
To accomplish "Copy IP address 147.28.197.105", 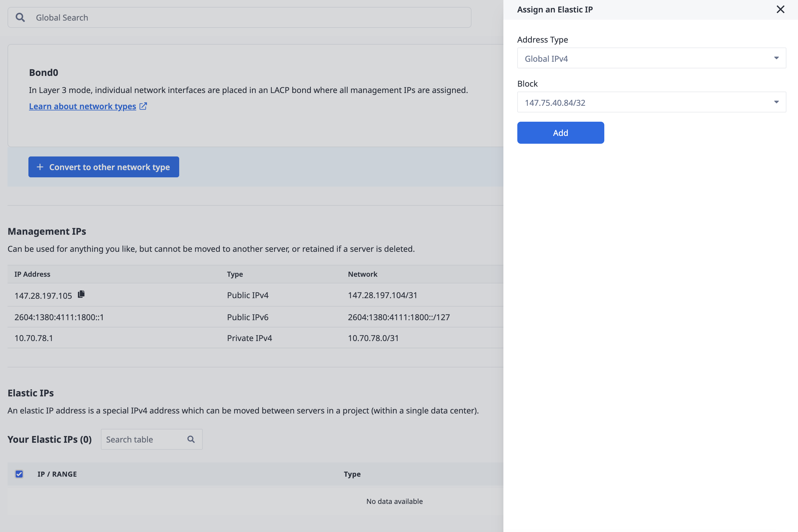I will (x=81, y=294).
